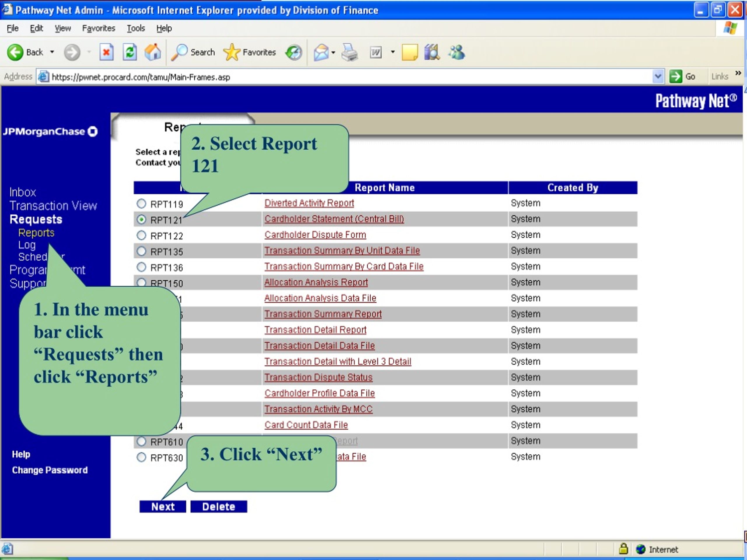Select the RPT135 radio button
Image resolution: width=747 pixels, height=560 pixels.
click(141, 251)
